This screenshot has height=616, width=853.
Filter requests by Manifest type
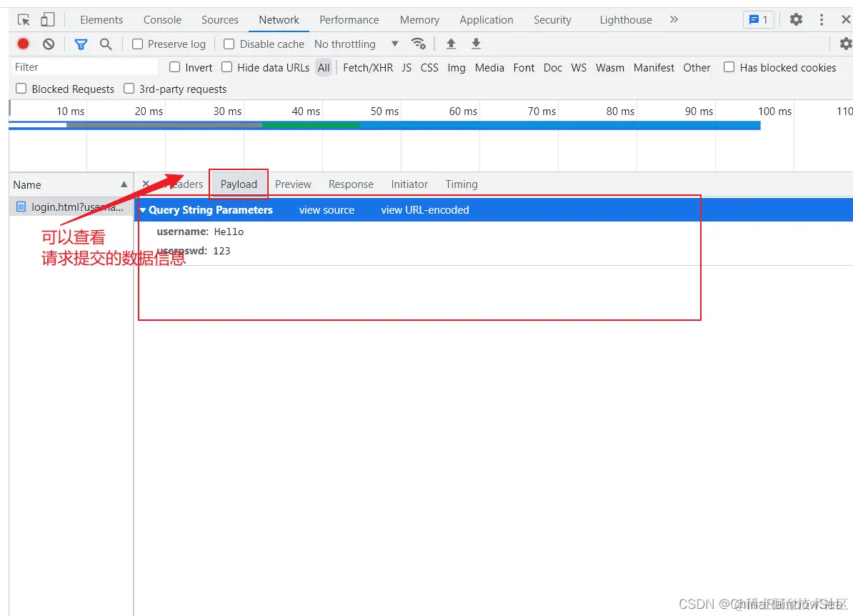pos(654,67)
